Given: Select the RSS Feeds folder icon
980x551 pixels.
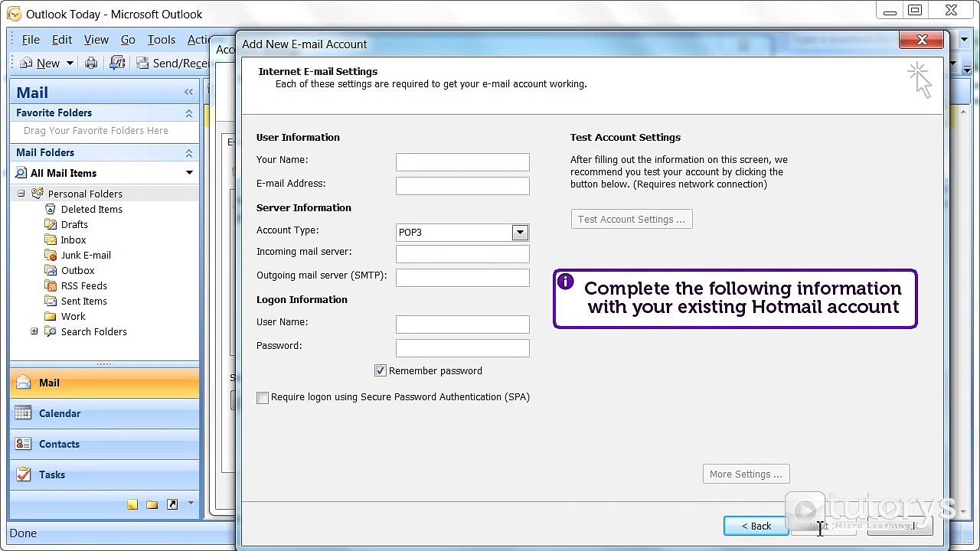Looking at the screenshot, I should coord(51,285).
